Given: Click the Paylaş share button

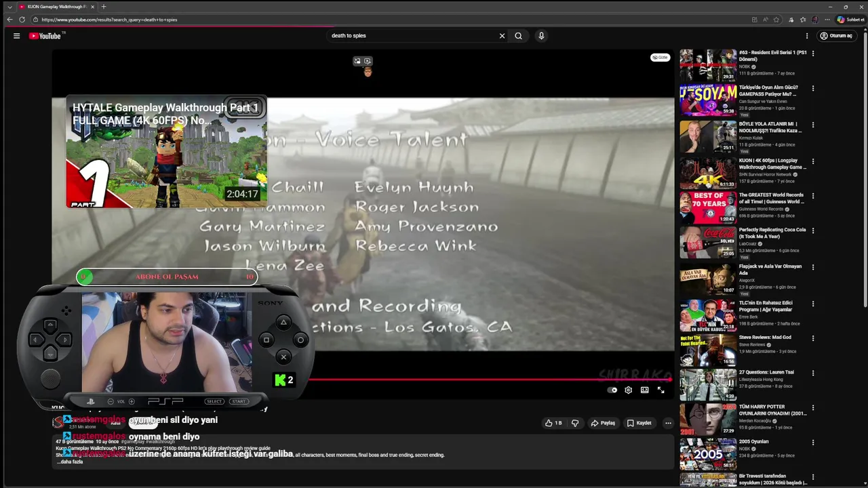Looking at the screenshot, I should [x=603, y=423].
